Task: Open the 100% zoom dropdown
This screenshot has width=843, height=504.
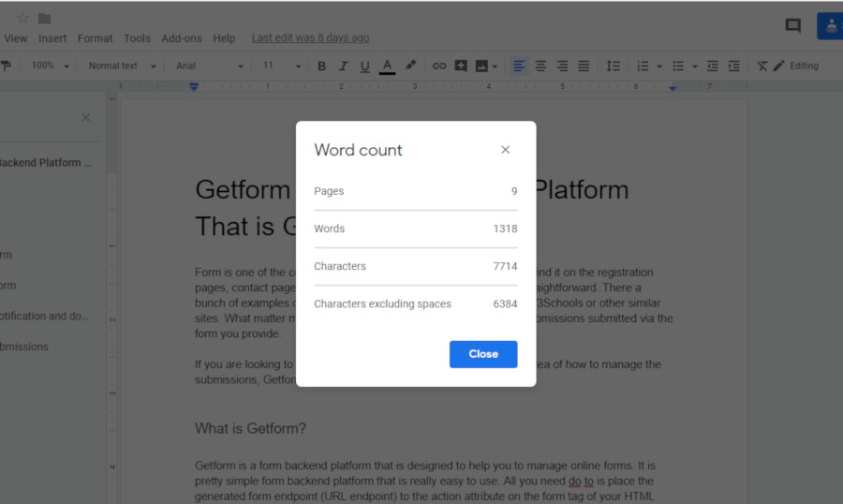Action: coord(50,66)
